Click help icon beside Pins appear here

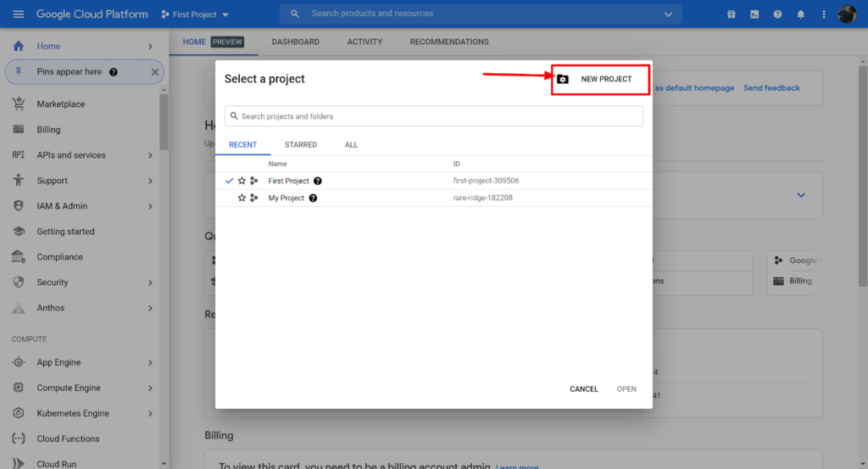114,72
